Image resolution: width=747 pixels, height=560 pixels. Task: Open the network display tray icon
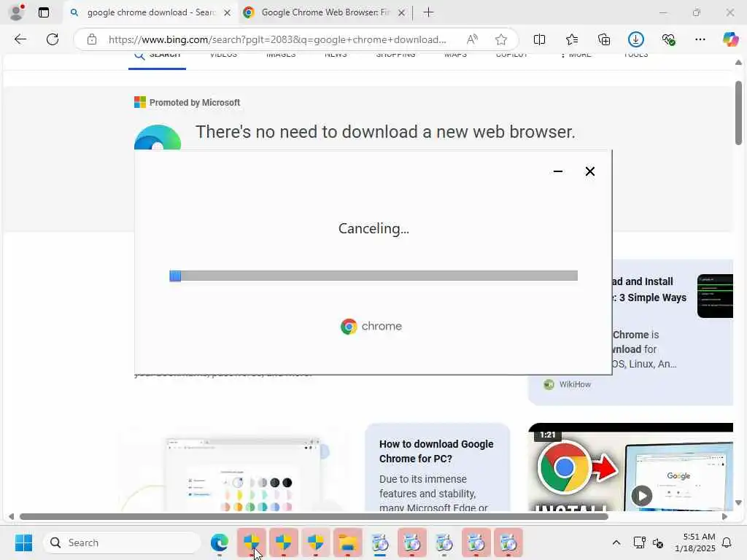point(639,542)
